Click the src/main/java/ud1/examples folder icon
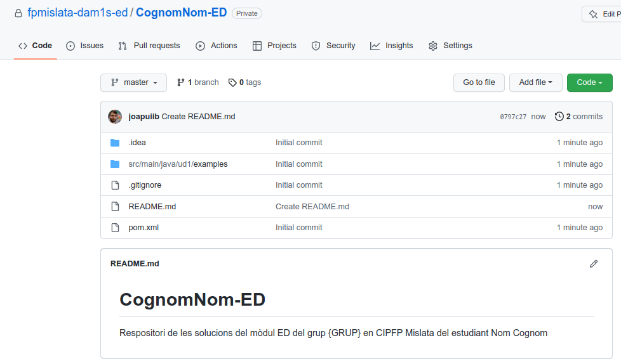Screen dimensions: 621x364 [x=115, y=164]
